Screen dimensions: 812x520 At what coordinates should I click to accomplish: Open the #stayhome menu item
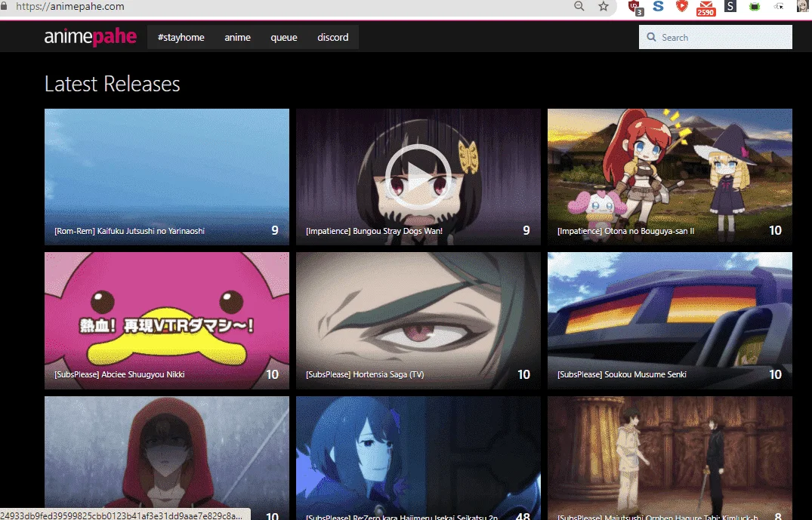(x=181, y=37)
